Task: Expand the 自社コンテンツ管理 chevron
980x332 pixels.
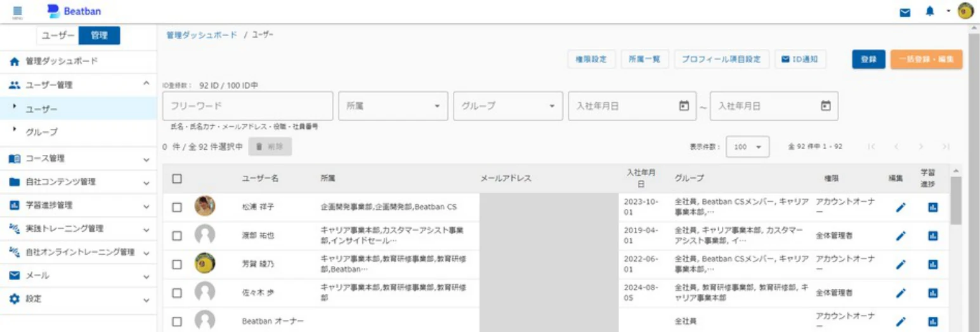Action: coord(147,183)
